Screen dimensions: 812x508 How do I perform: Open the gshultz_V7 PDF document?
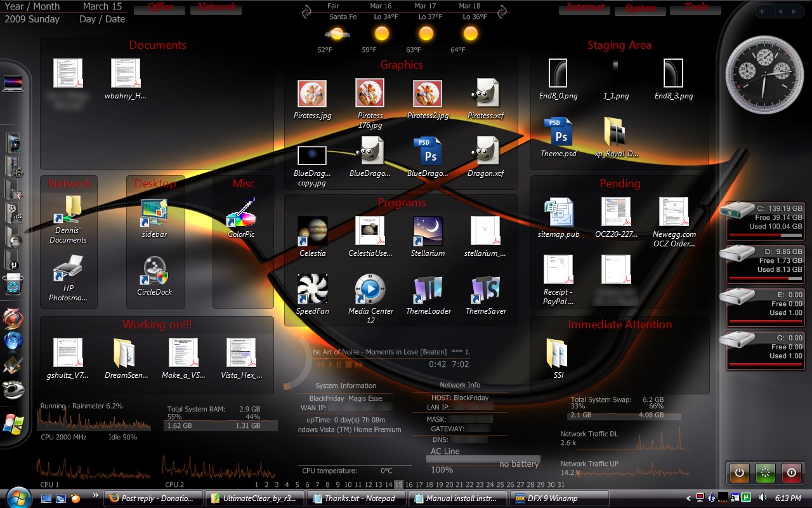pos(68,359)
